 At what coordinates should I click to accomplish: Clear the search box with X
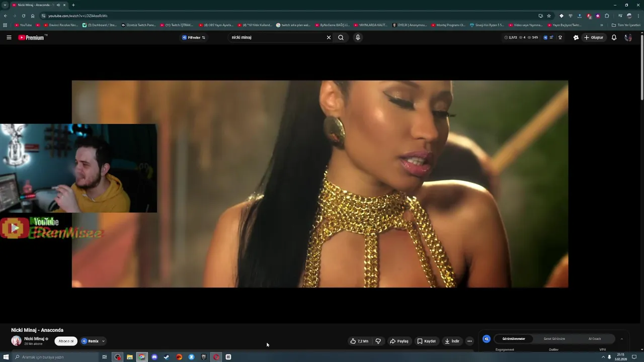(x=329, y=37)
